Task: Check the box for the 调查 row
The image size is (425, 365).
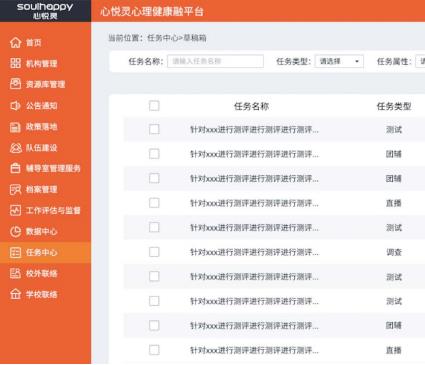Action: tap(154, 252)
